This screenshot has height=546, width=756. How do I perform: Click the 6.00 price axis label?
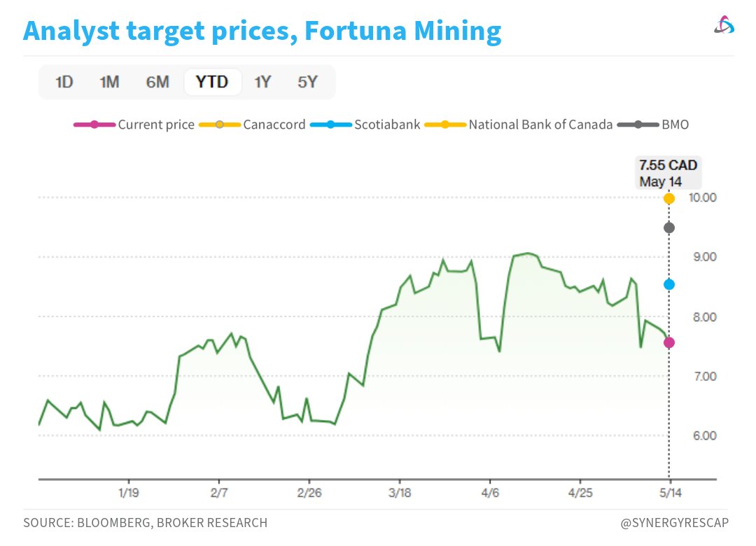705,436
